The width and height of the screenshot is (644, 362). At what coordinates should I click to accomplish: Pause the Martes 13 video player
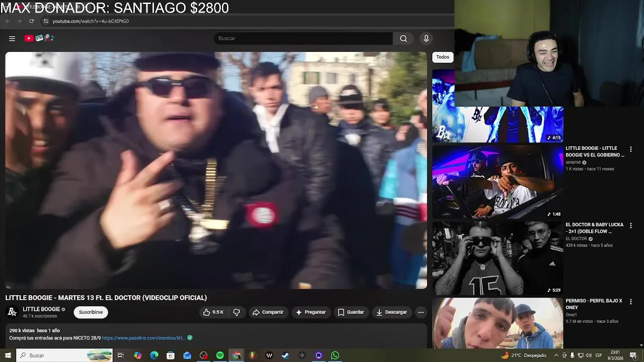coord(216,170)
